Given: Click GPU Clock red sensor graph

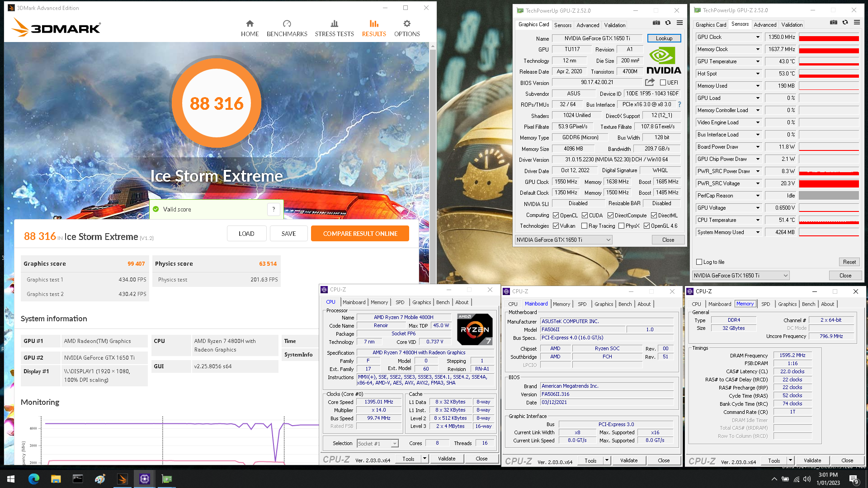Looking at the screenshot, I should click(x=829, y=37).
